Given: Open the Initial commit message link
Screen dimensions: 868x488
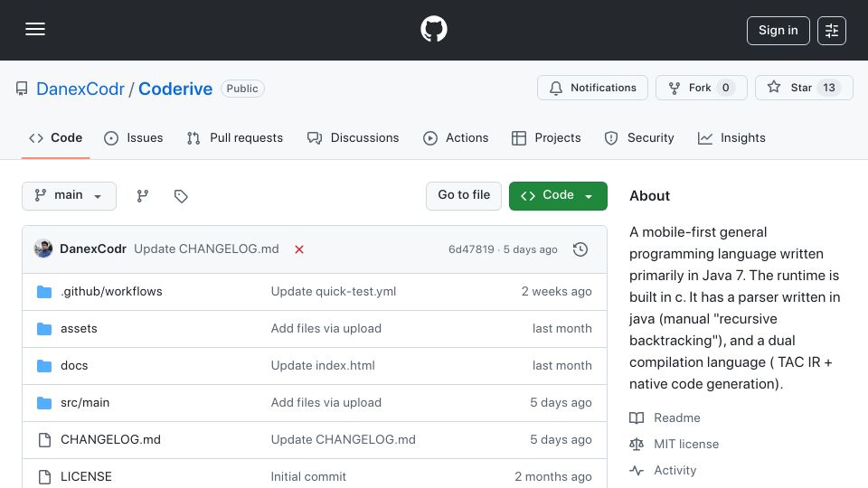Looking at the screenshot, I should (x=308, y=477).
